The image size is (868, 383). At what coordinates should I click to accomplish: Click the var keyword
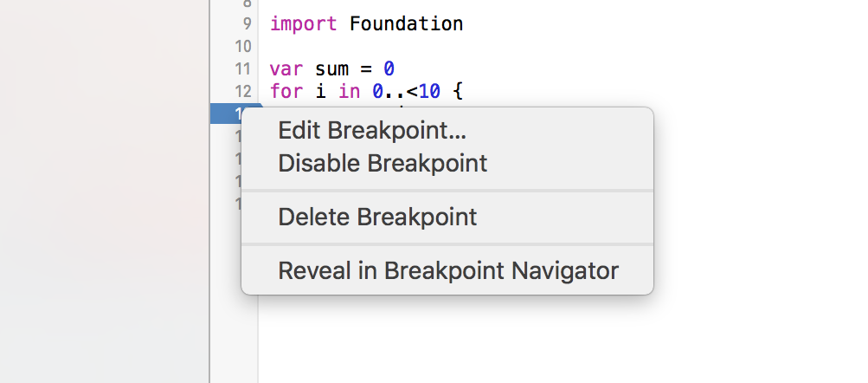tap(285, 68)
